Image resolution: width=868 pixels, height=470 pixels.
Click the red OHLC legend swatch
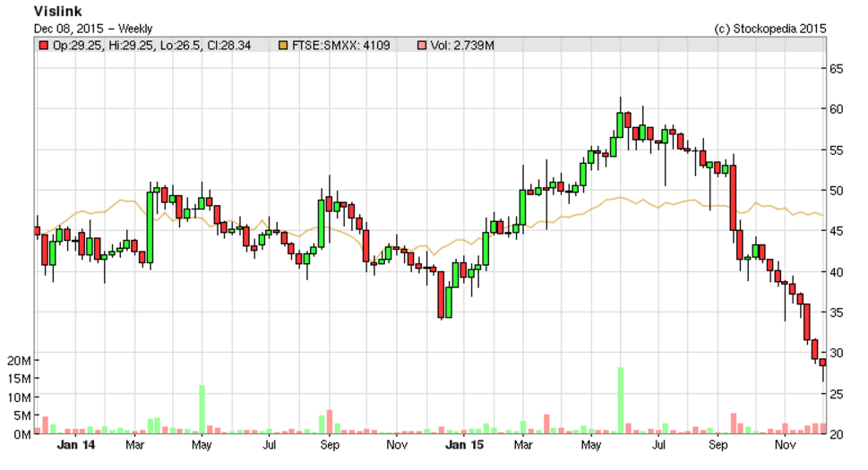click(44, 46)
